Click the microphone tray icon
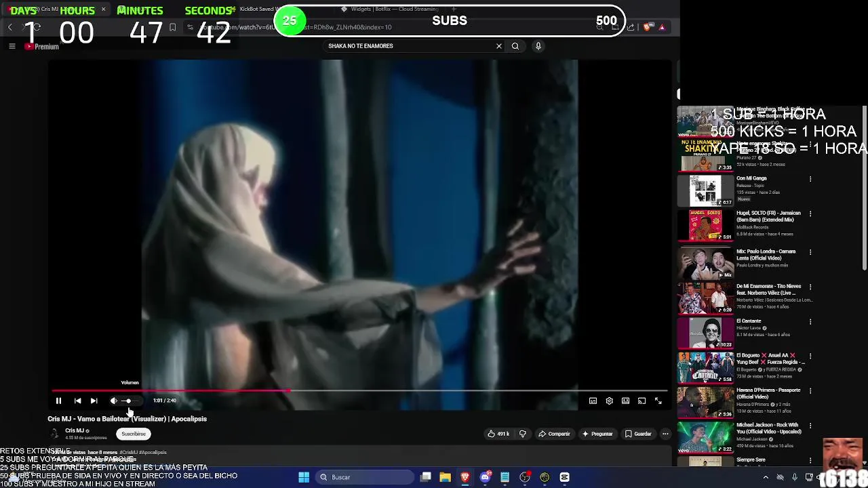The height and width of the screenshot is (488, 868). pyautogui.click(x=794, y=477)
